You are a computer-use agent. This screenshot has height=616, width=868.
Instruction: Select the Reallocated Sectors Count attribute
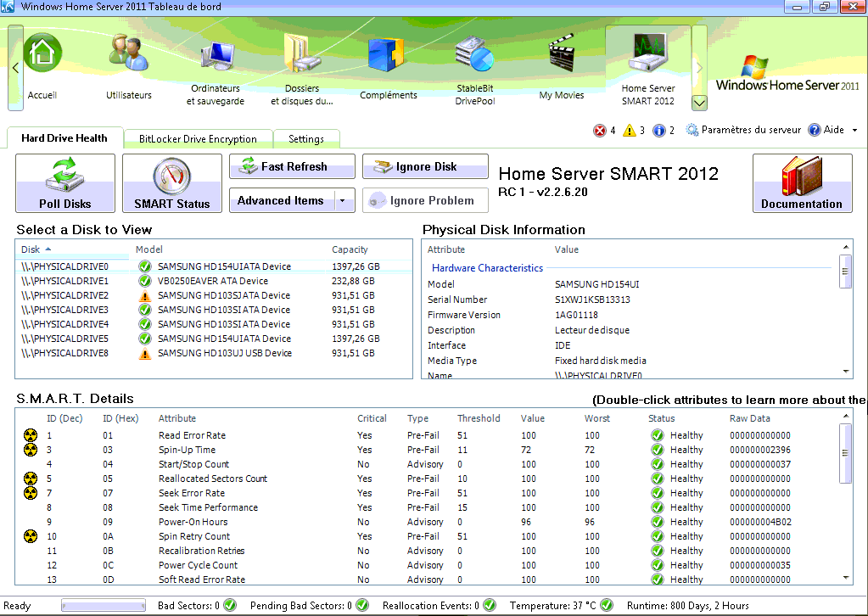click(213, 479)
